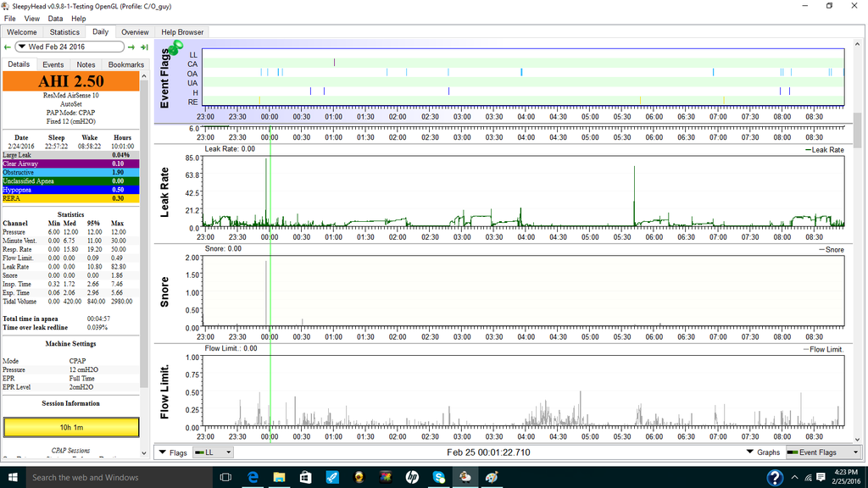Open the Notes sub-tab
Viewport: 868px width, 488px height.
86,64
